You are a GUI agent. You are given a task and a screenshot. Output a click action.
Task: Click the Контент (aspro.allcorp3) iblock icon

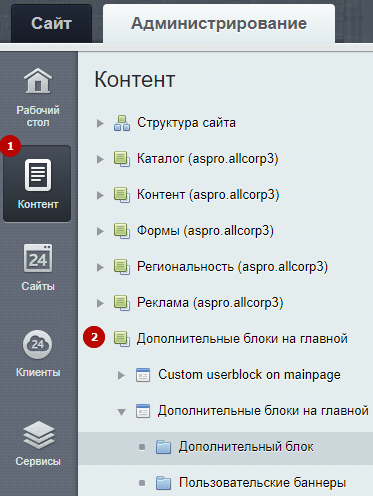pyautogui.click(x=122, y=195)
